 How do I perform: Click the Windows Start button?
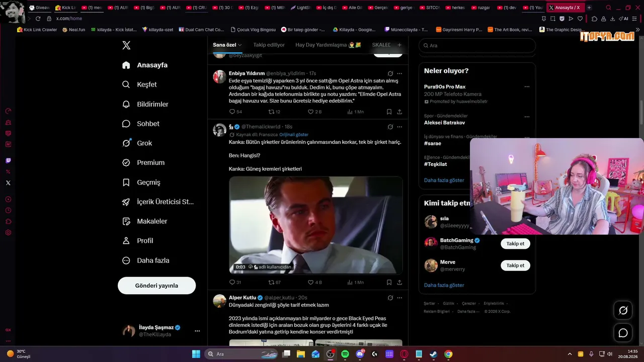[x=196, y=354]
